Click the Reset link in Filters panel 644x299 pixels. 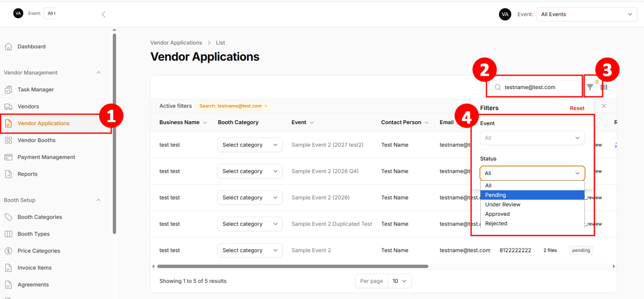pyautogui.click(x=577, y=108)
